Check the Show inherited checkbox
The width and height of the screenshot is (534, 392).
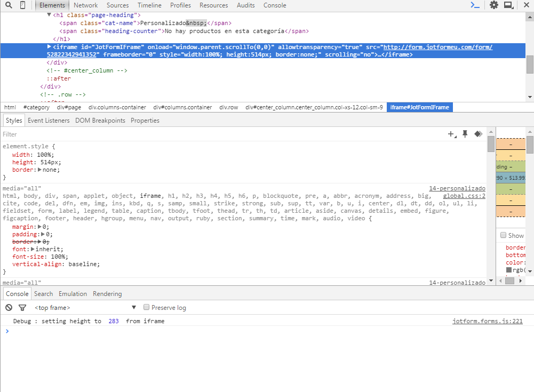[503, 235]
